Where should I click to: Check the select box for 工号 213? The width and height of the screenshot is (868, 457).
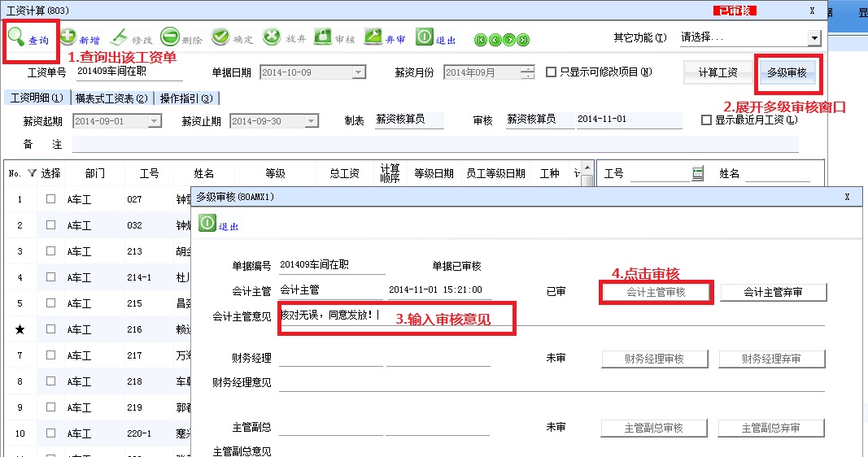click(50, 250)
